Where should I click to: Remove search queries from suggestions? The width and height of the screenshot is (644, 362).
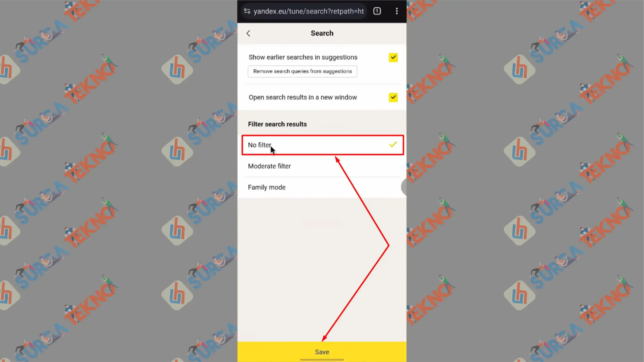302,71
